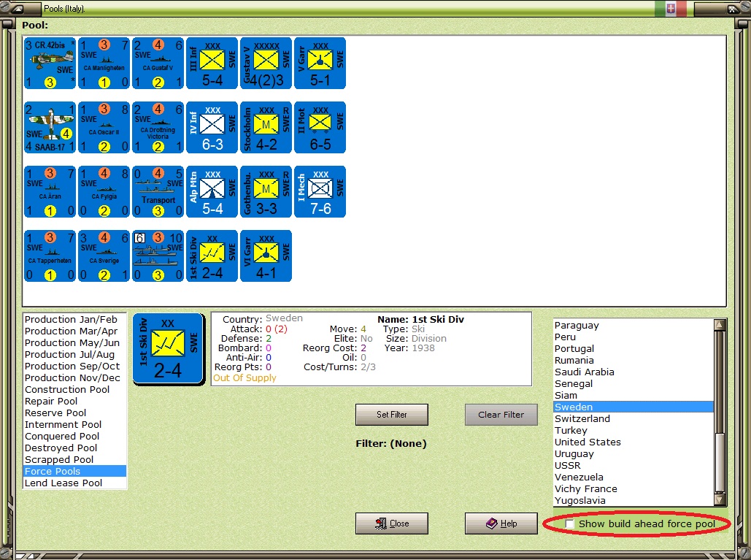Choose the Stockholm 4-2 militia counter
The height and width of the screenshot is (560, 751).
(x=266, y=128)
